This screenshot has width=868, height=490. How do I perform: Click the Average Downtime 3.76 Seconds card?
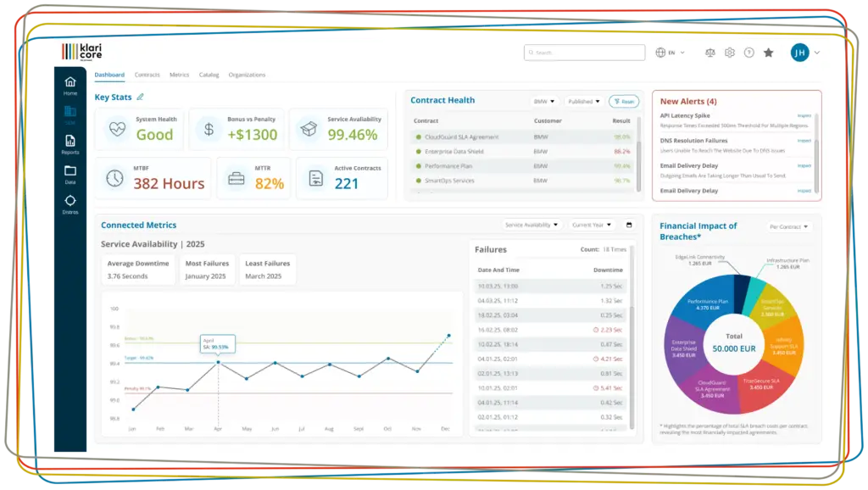pyautogui.click(x=138, y=270)
